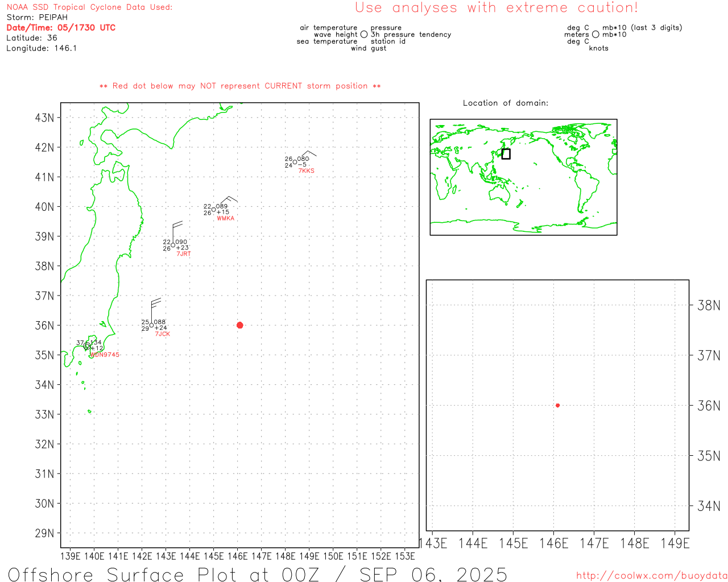Click 'station id' legend label
The height and width of the screenshot is (582, 728).
click(388, 41)
